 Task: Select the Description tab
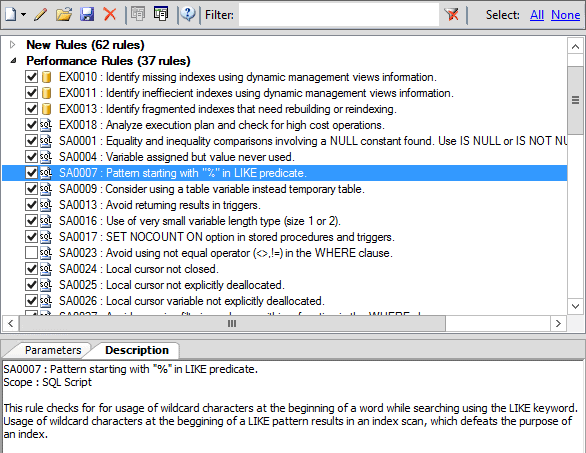pos(137,350)
